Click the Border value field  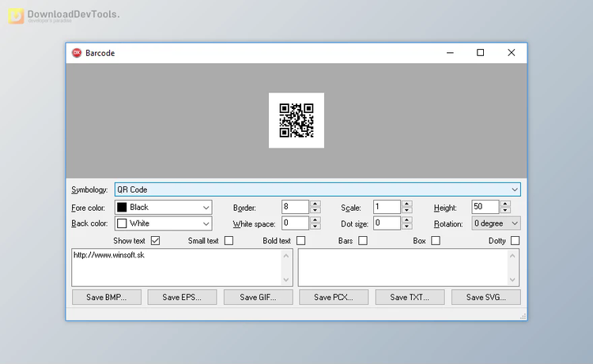tap(296, 207)
